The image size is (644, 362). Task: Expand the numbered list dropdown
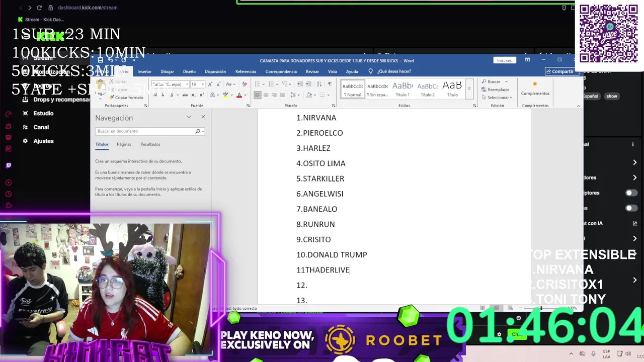pyautogui.click(x=278, y=84)
